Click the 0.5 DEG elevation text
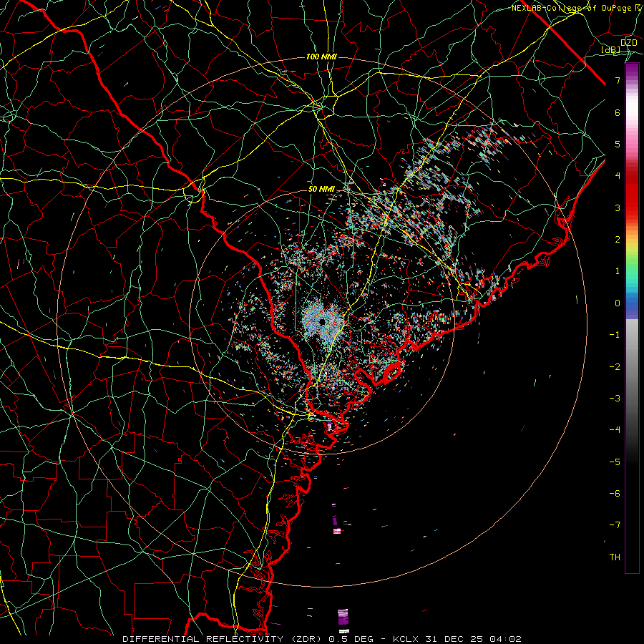The image size is (644, 644). pos(351,639)
